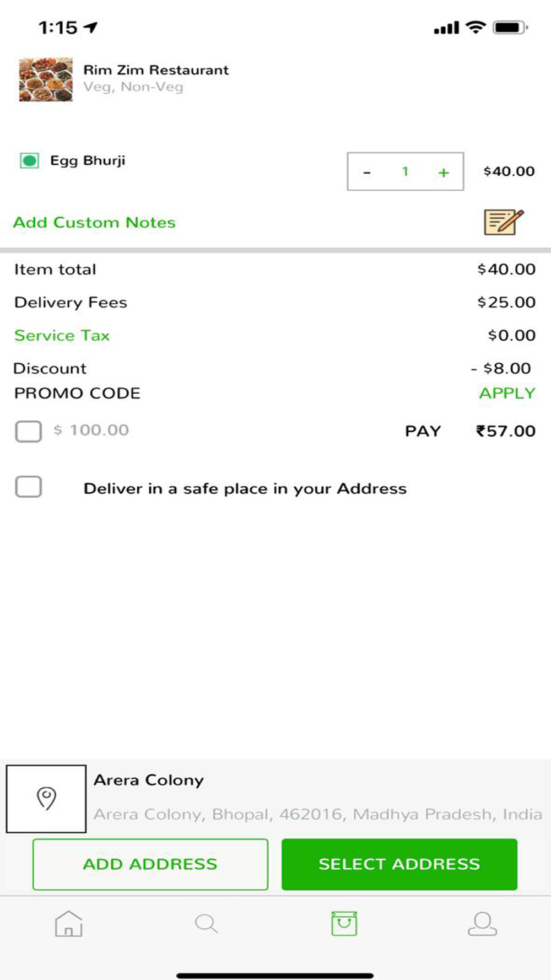Open Rim Zim Restaurant thumbnail image
The width and height of the screenshot is (551, 980).
coord(46,79)
